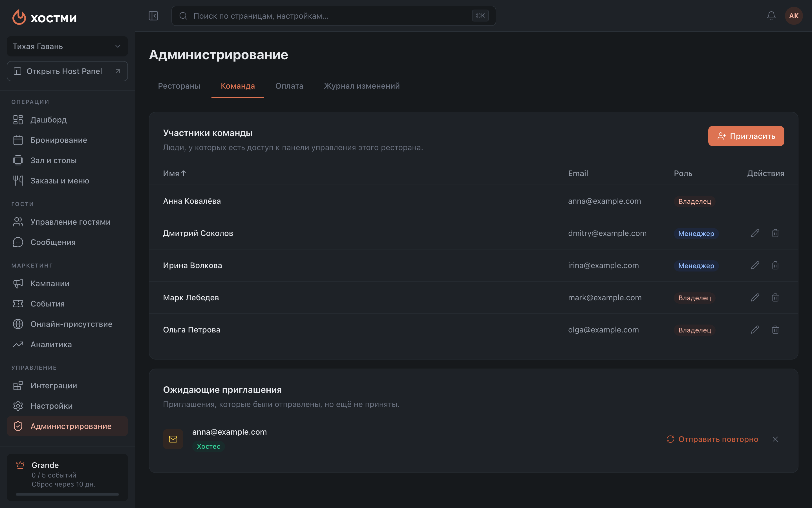
Task: Delete Ирина Волкова with trash icon
Action: tap(775, 265)
